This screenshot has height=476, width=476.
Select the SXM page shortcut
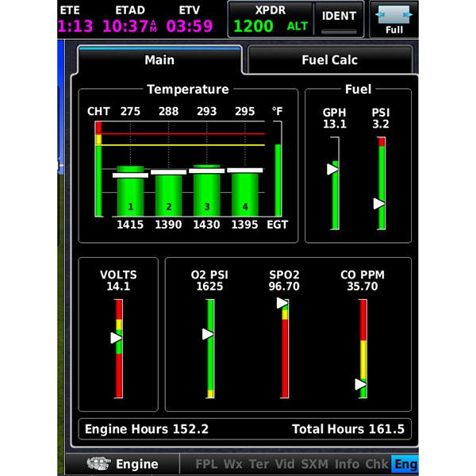click(x=314, y=464)
